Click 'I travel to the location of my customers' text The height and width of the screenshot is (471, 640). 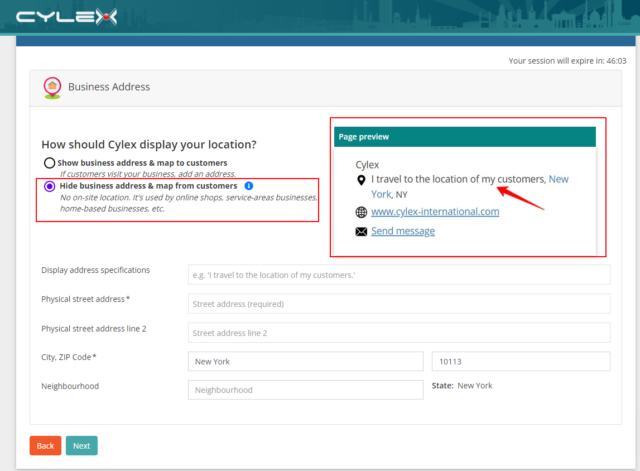458,179
